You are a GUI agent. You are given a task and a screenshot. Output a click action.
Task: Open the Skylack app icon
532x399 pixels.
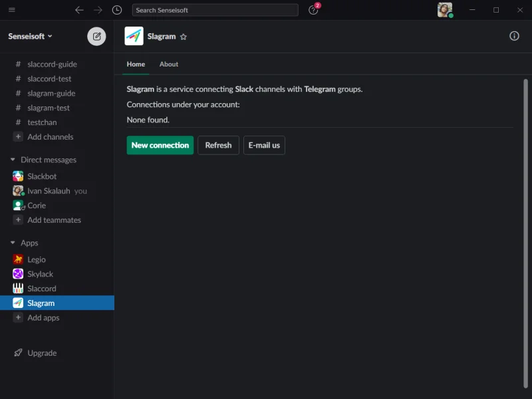[x=18, y=274]
